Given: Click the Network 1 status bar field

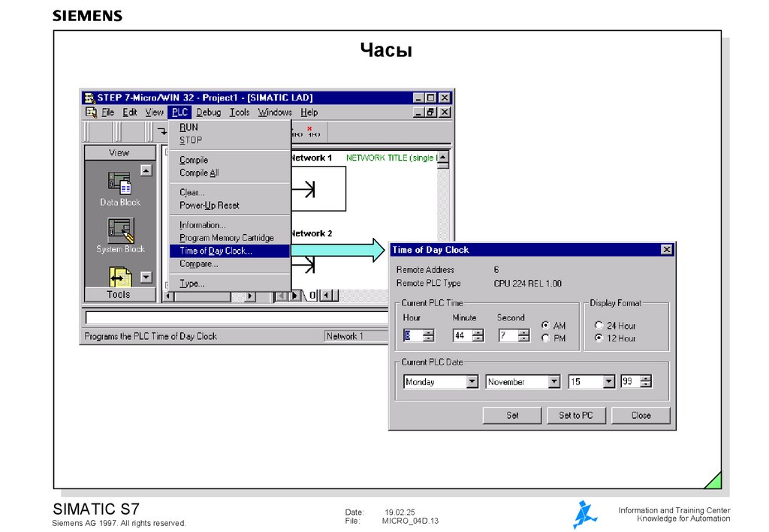Looking at the screenshot, I should [x=356, y=336].
